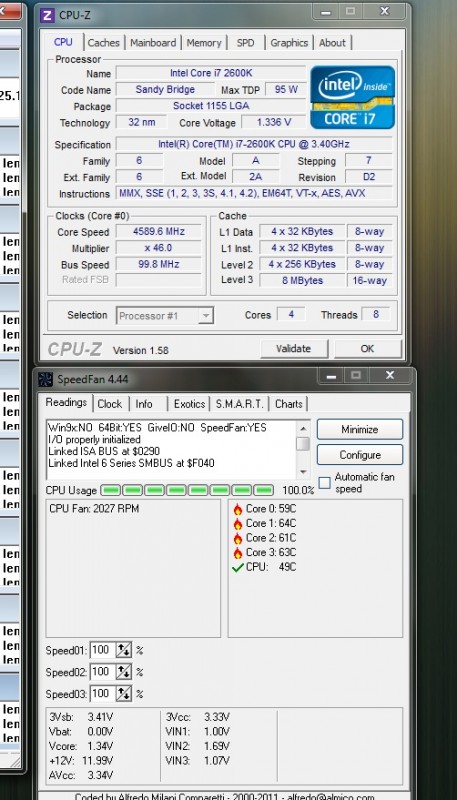Click the Configure button in SpeedFan
This screenshot has width=457, height=800.
[360, 455]
